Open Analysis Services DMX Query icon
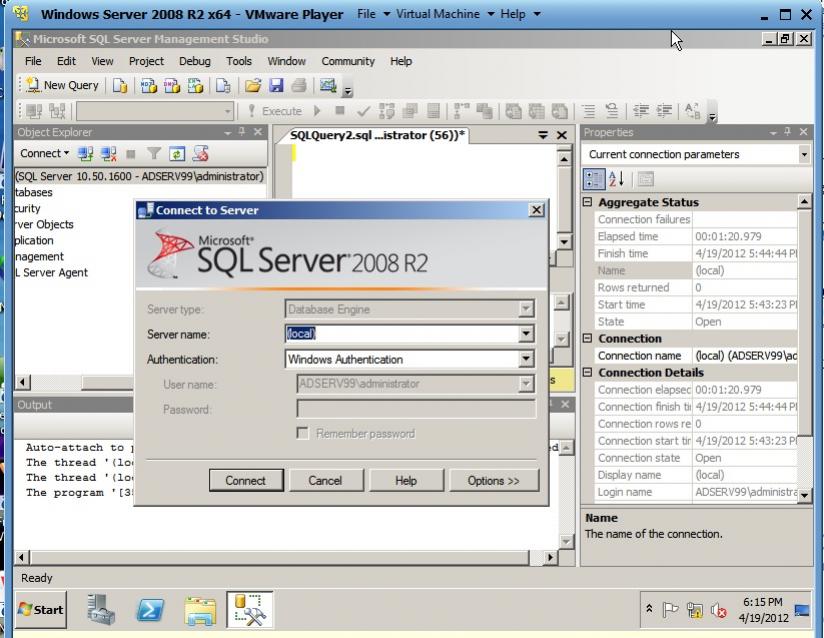Screen dimensions: 824x638 [x=171, y=85]
